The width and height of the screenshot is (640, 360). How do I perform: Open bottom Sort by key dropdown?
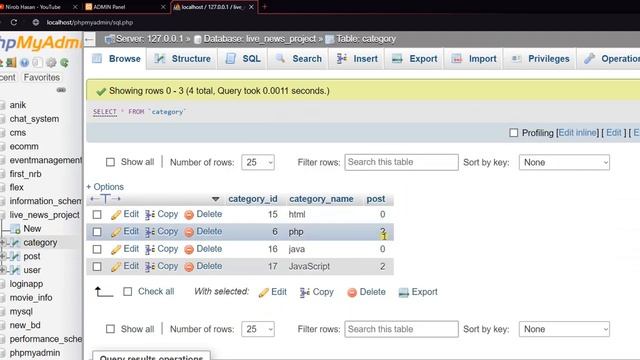click(x=564, y=329)
